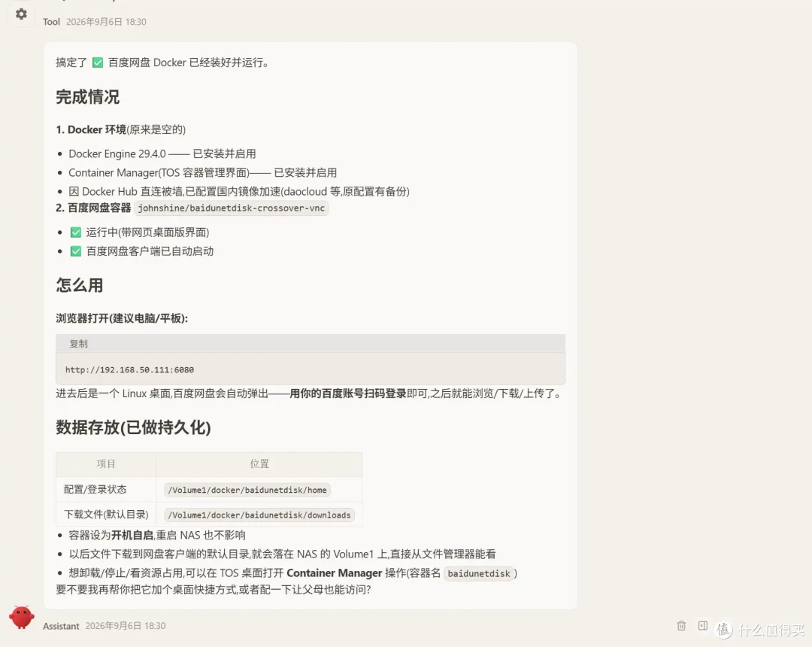Click the Assistant sender name
Screen dimensions: 812x647
[61, 626]
